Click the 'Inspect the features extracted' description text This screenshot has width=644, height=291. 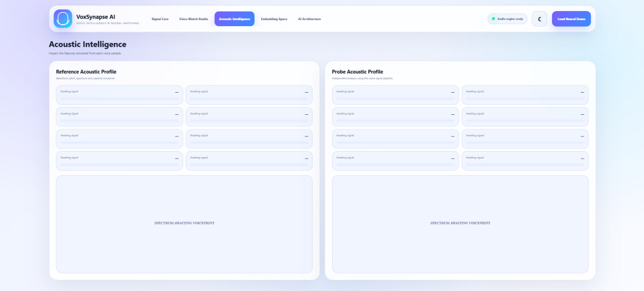coord(85,53)
